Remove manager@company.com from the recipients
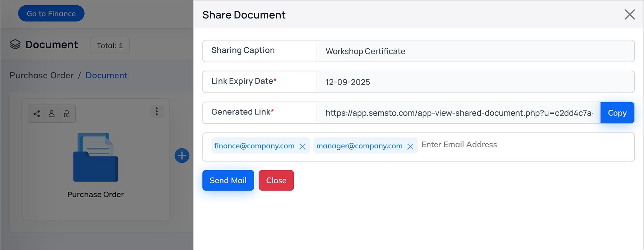 click(x=410, y=147)
